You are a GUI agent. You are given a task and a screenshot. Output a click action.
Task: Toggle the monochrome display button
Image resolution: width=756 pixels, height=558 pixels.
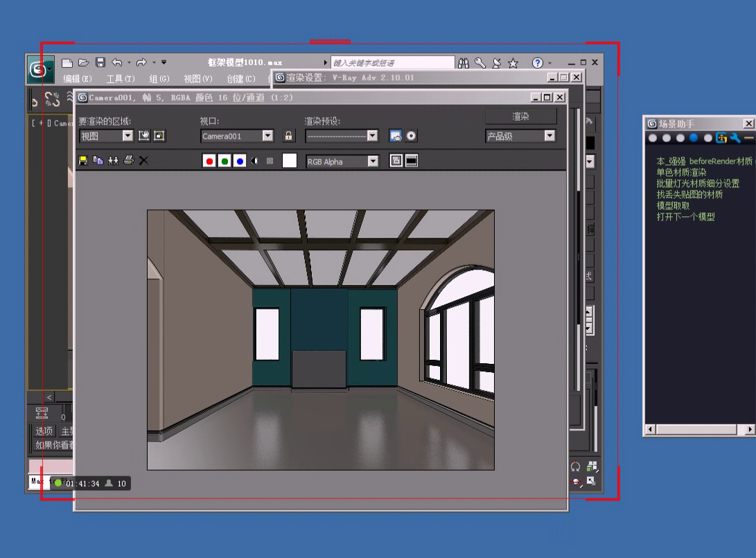270,161
